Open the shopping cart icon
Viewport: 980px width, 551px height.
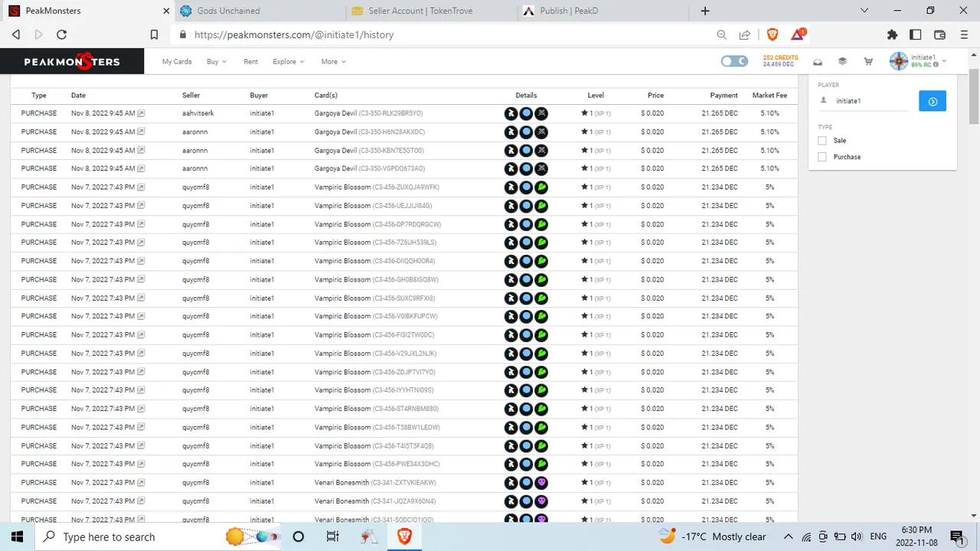868,62
